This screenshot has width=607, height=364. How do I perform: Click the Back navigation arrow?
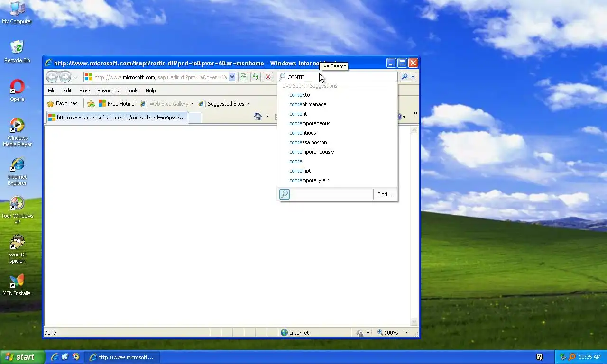pyautogui.click(x=52, y=77)
